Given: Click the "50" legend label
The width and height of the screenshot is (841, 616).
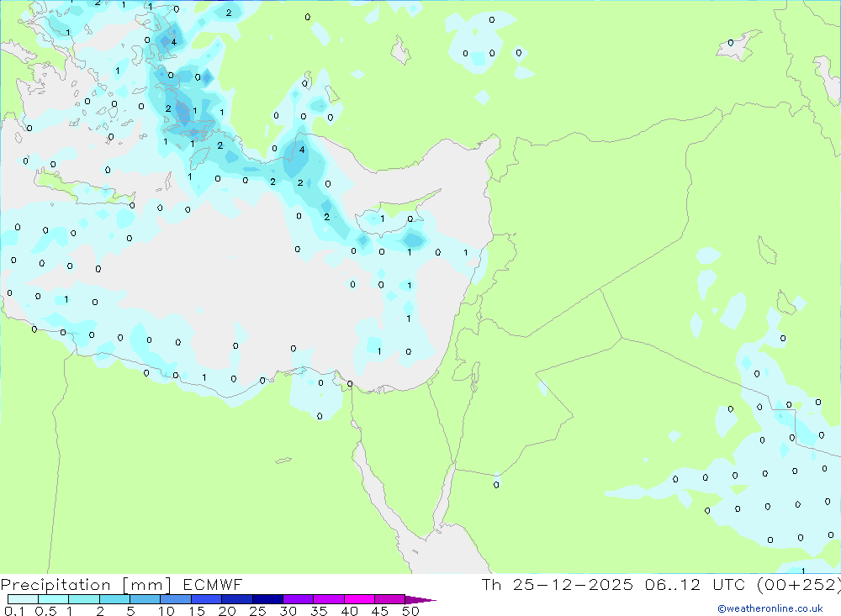Looking at the screenshot, I should click(411, 611).
